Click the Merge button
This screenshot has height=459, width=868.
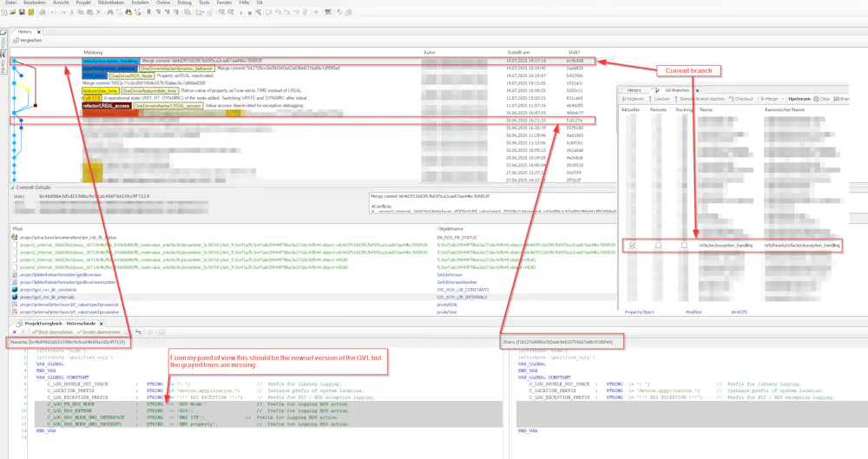click(769, 99)
